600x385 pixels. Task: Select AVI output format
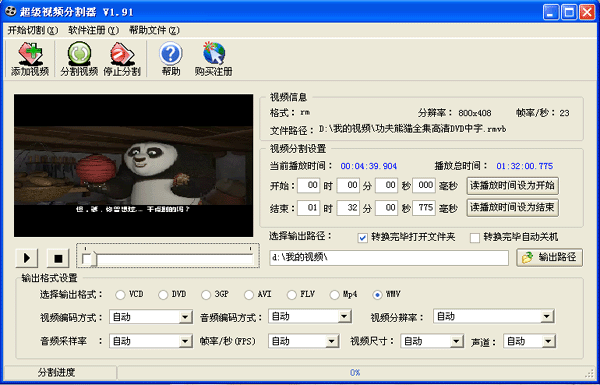click(249, 295)
